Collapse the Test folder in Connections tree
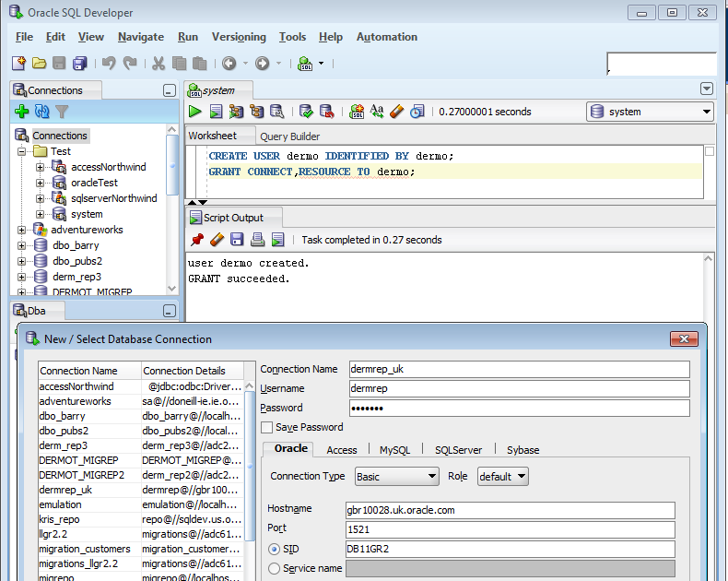The width and height of the screenshot is (728, 581). [21, 151]
